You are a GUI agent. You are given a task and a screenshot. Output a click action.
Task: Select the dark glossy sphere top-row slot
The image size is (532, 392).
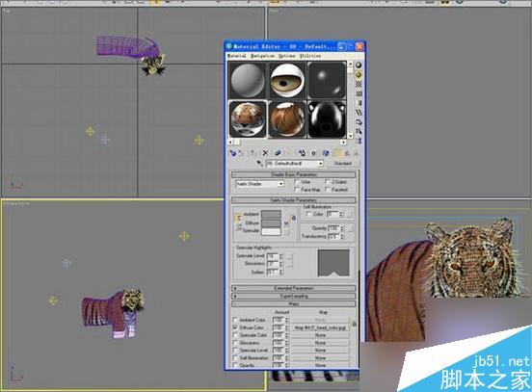[327, 81]
